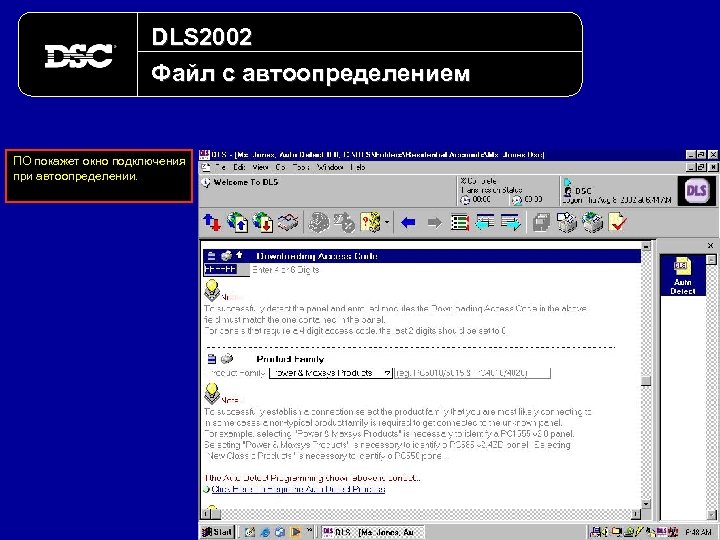Click the blue back arrow

(x=408, y=223)
